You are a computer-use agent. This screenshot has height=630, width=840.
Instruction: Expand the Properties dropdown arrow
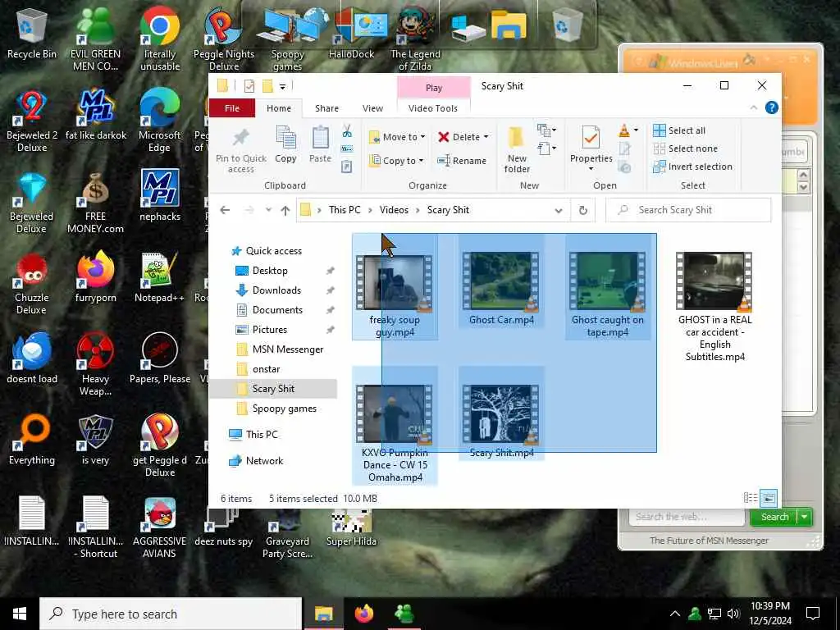click(x=591, y=169)
